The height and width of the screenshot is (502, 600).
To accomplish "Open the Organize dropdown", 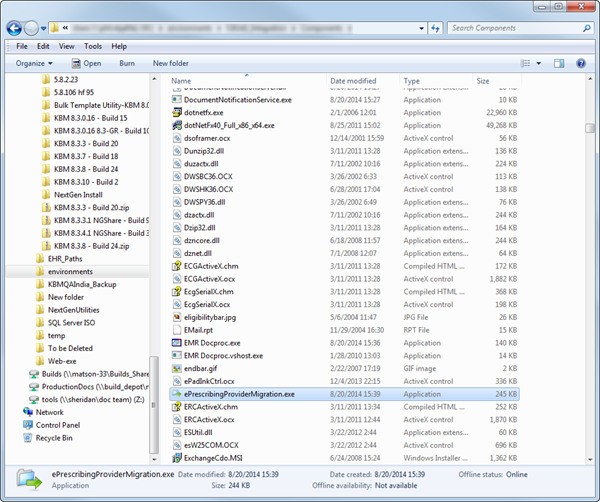I will coord(34,64).
